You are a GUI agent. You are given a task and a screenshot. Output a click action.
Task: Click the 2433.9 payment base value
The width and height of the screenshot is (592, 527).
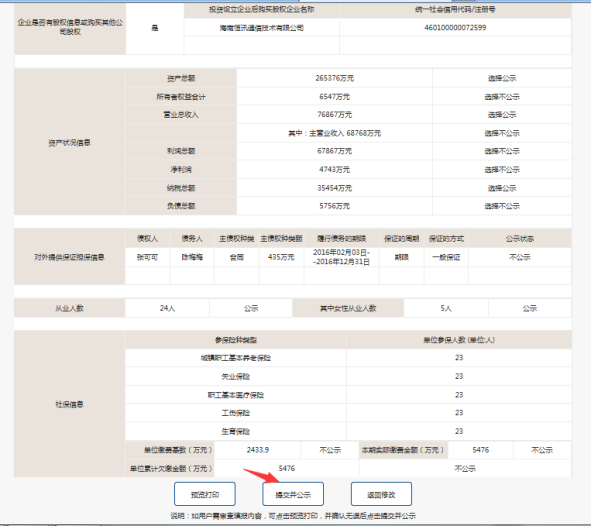[258, 450]
